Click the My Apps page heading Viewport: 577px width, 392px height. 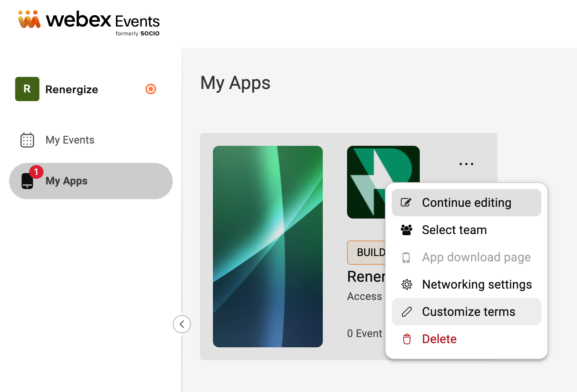tap(235, 83)
